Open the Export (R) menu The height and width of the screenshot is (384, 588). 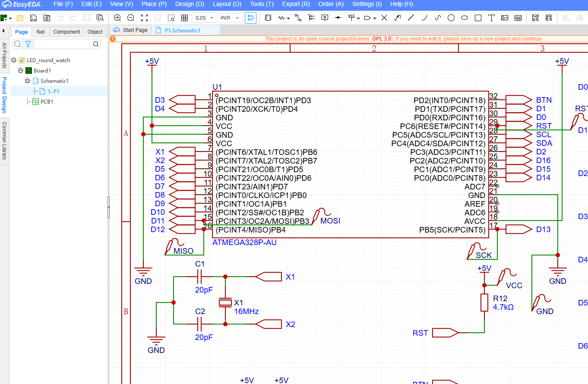296,4
